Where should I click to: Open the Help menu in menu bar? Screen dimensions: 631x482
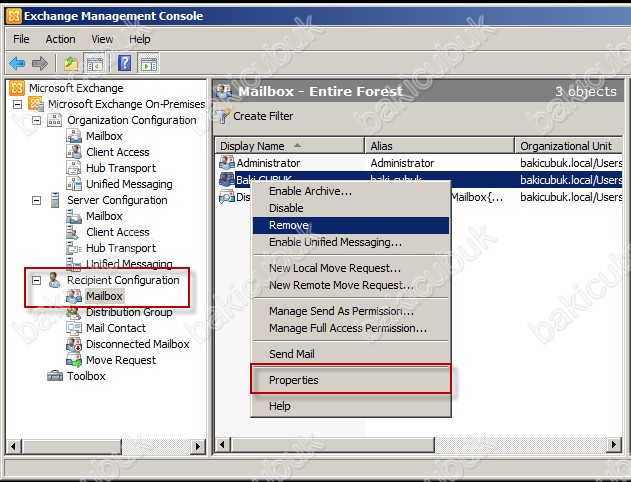coord(140,39)
